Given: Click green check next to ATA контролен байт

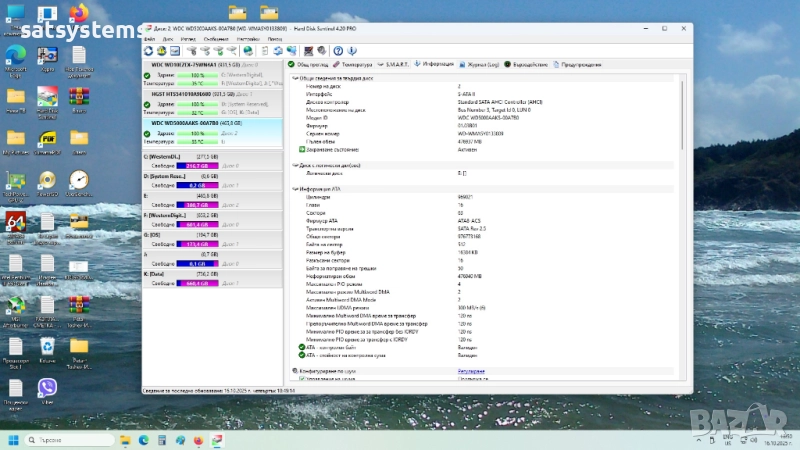Looking at the screenshot, I should [x=302, y=347].
